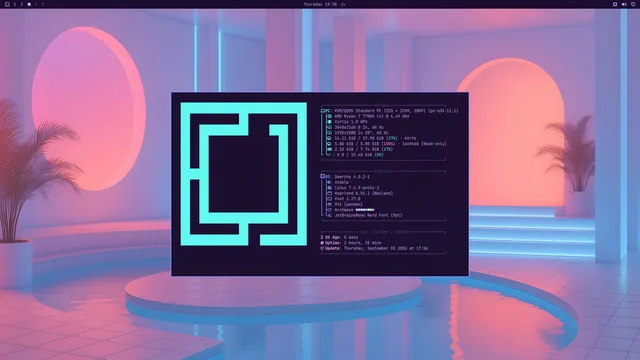Click the display icon beside 1920x1080 line
The height and width of the screenshot is (360, 640).
coord(329,133)
